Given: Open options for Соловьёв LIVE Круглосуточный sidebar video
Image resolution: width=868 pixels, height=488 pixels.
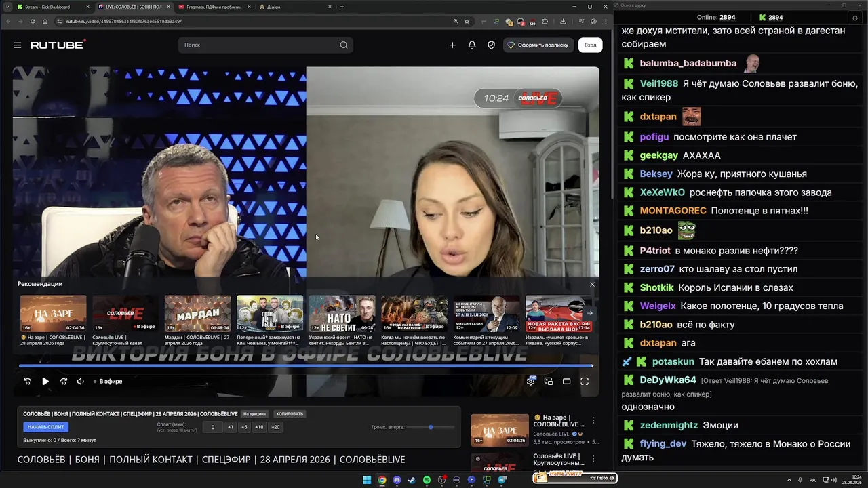Looking at the screenshot, I should 593,459.
